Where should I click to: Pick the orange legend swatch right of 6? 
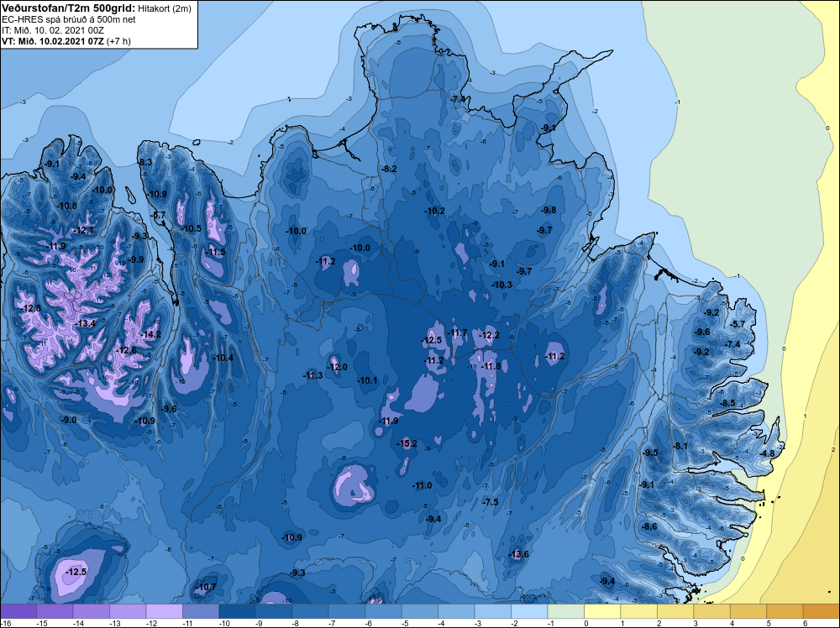pos(822,611)
